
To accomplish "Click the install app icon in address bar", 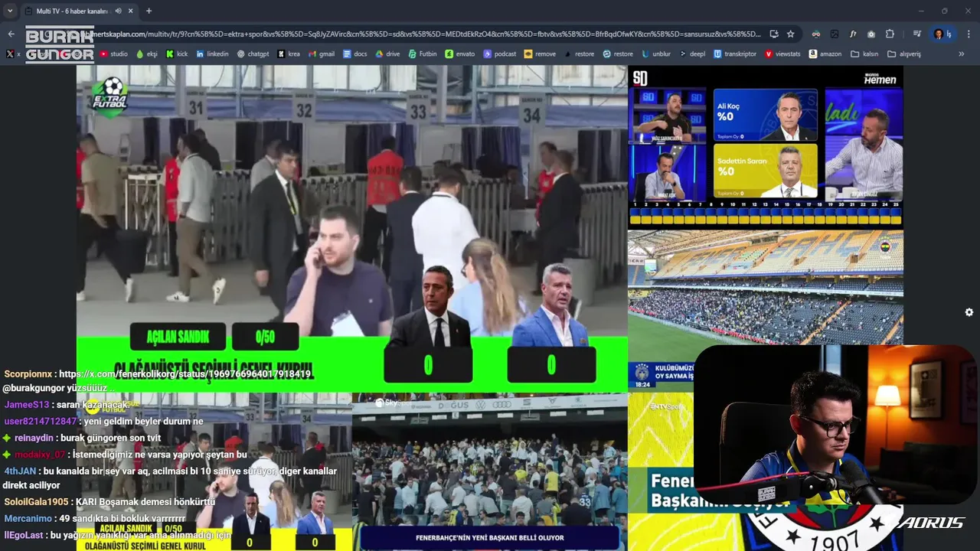I will click(x=774, y=34).
